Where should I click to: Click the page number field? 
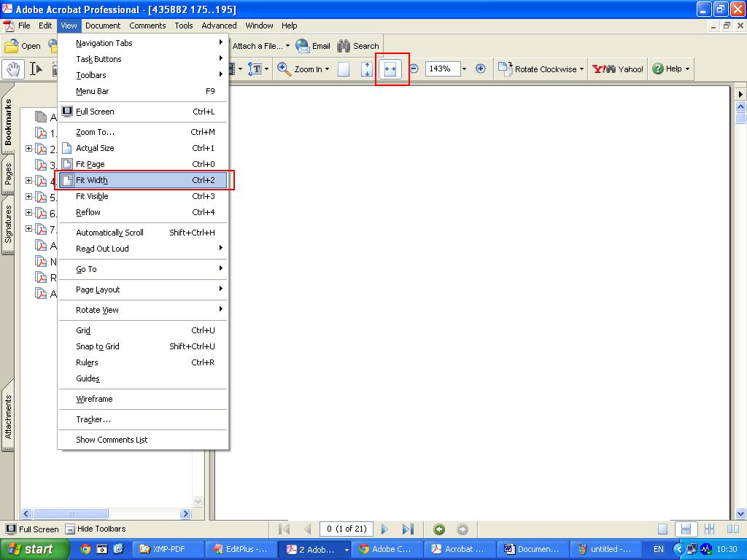pos(347,529)
